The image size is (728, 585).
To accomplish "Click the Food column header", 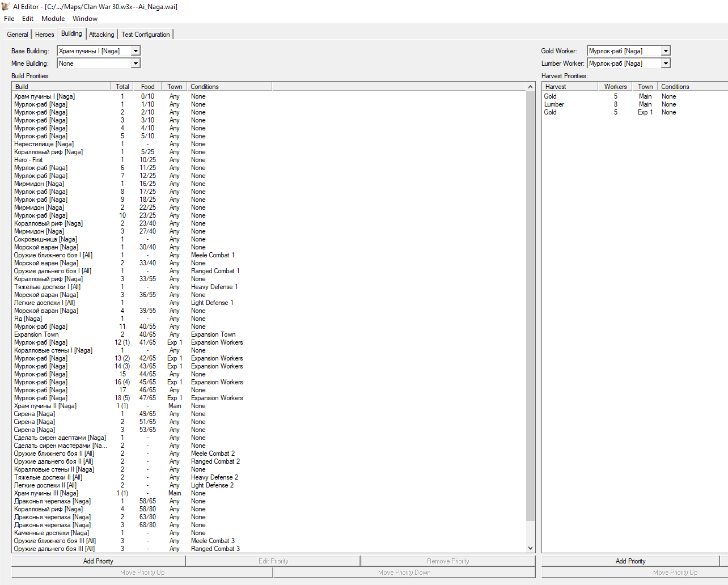I will pyautogui.click(x=147, y=87).
